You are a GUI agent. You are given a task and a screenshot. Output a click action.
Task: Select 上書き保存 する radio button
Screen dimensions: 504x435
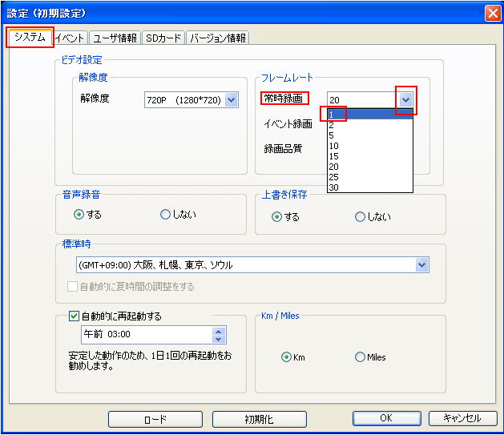pos(276,217)
